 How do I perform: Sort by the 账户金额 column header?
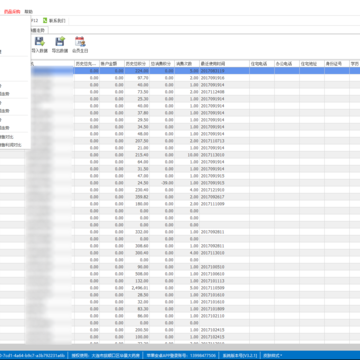click(112, 64)
